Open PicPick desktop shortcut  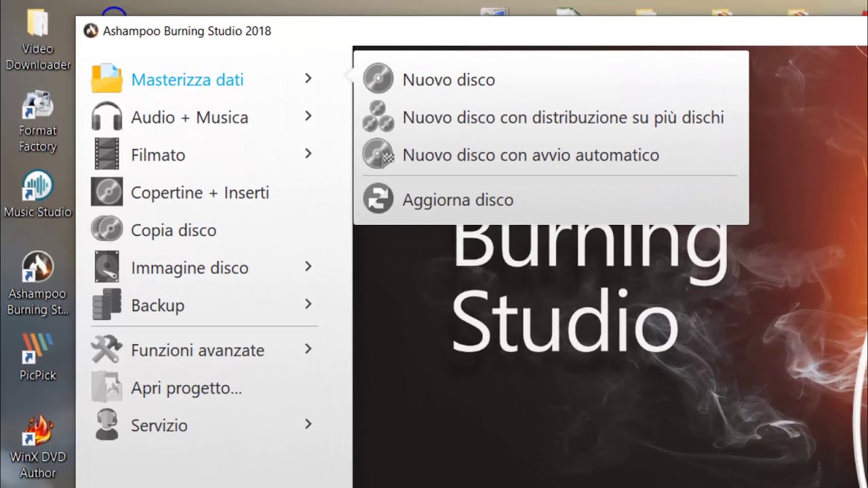38,357
